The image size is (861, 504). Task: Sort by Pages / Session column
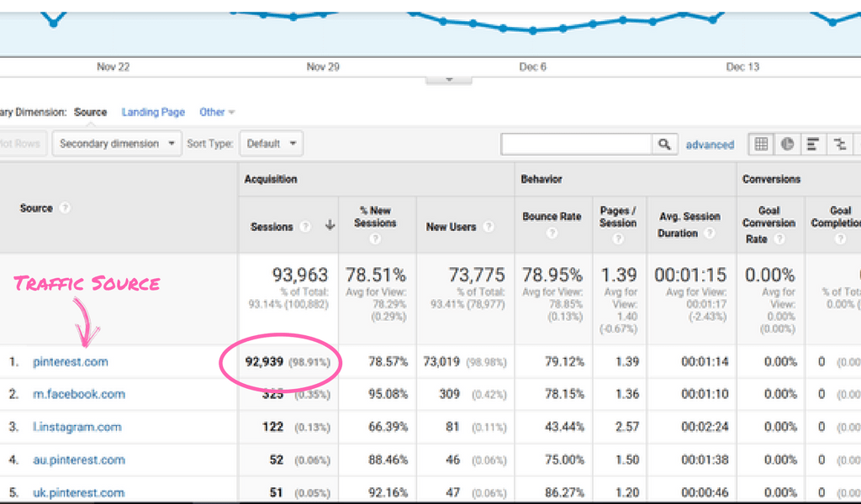pyautogui.click(x=618, y=217)
